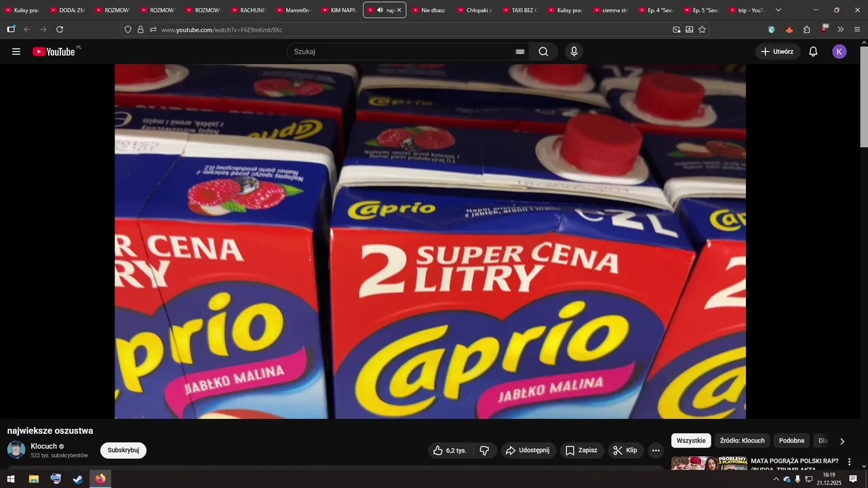View site padlock security info

[x=140, y=30]
